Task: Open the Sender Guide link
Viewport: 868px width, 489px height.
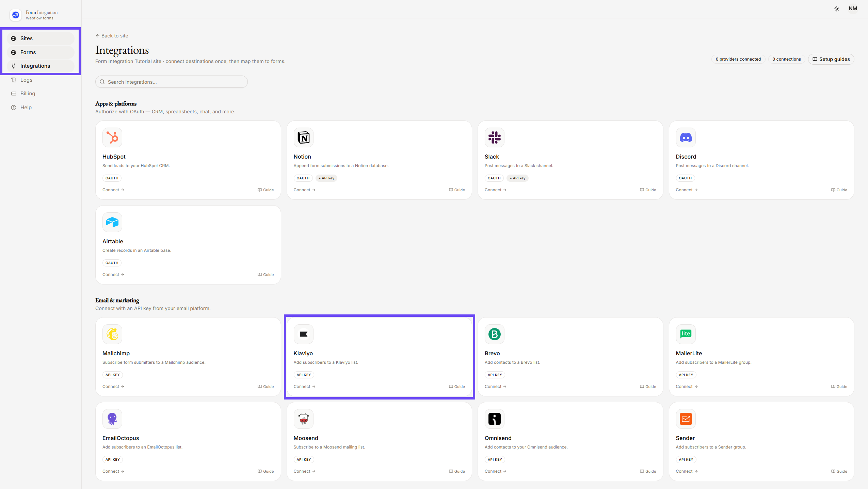Action: (839, 471)
